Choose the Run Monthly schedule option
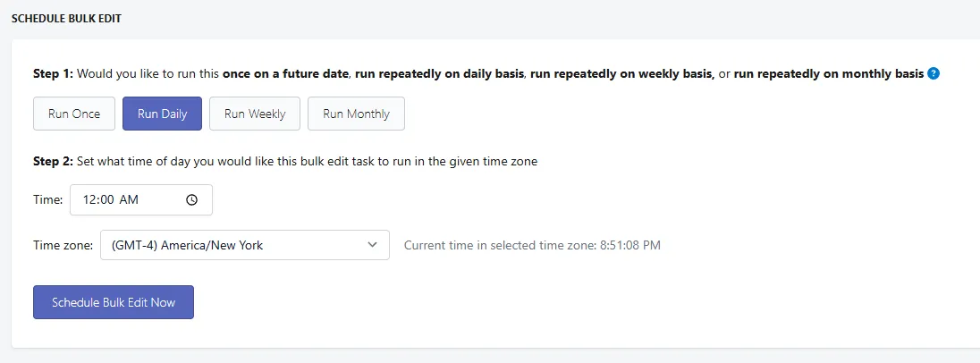The image size is (980, 363). [356, 114]
